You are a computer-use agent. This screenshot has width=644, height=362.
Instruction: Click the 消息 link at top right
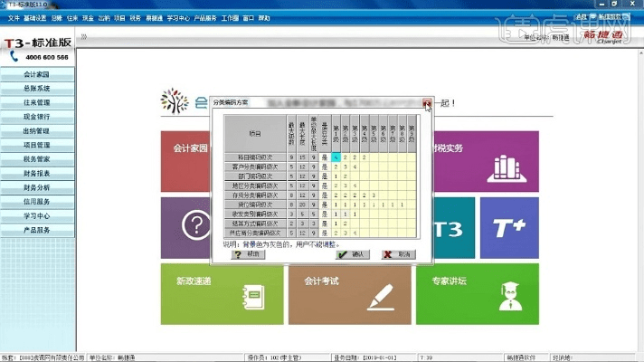(582, 17)
